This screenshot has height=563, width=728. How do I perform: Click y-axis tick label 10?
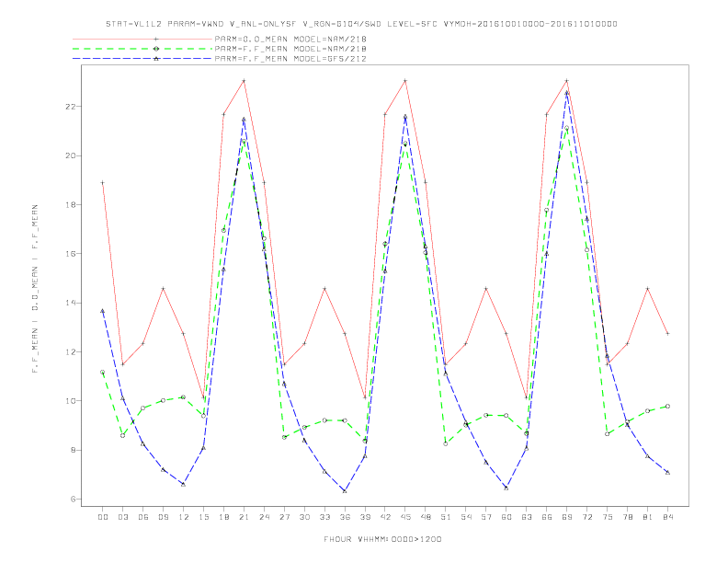point(71,401)
